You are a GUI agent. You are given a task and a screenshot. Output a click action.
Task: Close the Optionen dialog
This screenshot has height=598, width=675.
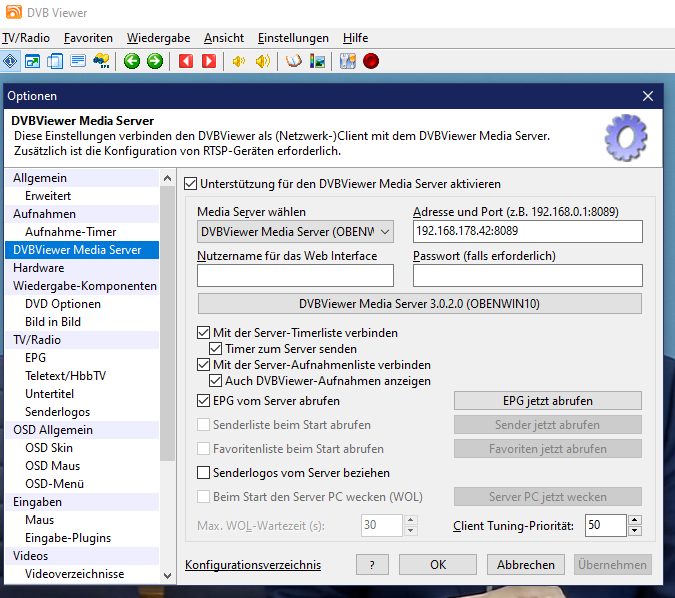pos(648,96)
